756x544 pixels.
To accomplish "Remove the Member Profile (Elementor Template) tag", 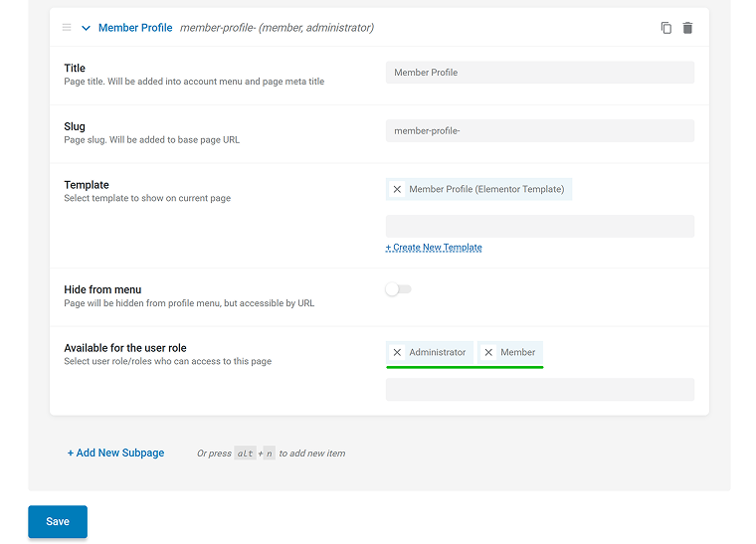I will point(397,189).
